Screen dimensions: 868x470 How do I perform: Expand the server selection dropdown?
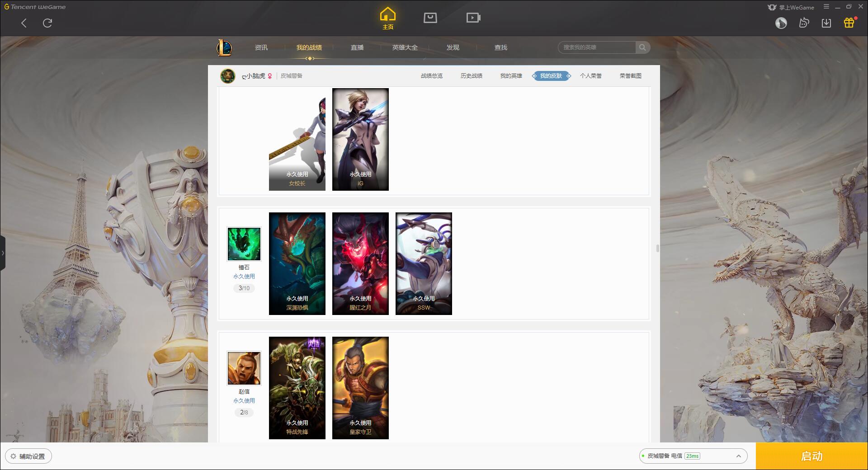pos(739,456)
